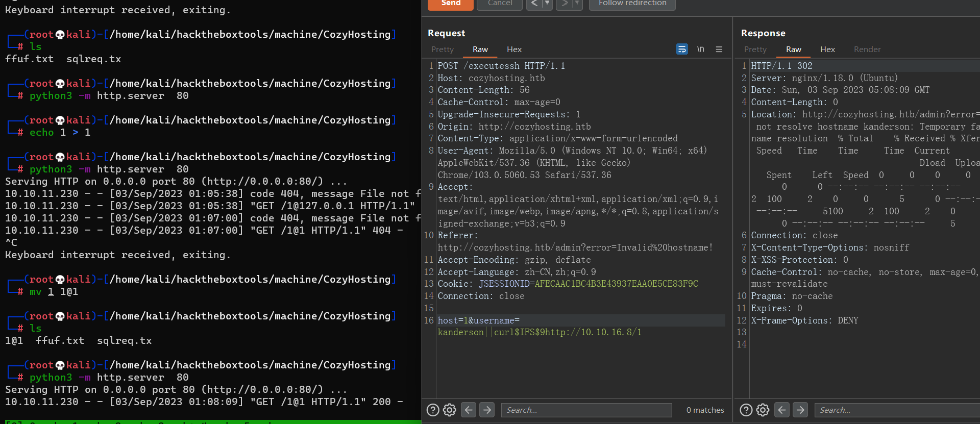Jump to next Response search match

pos(800,410)
